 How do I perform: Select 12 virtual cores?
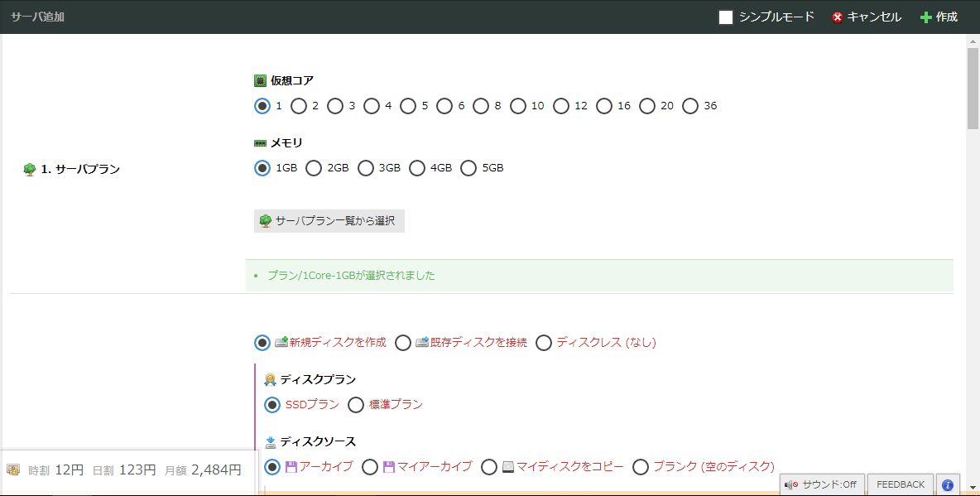pos(561,106)
